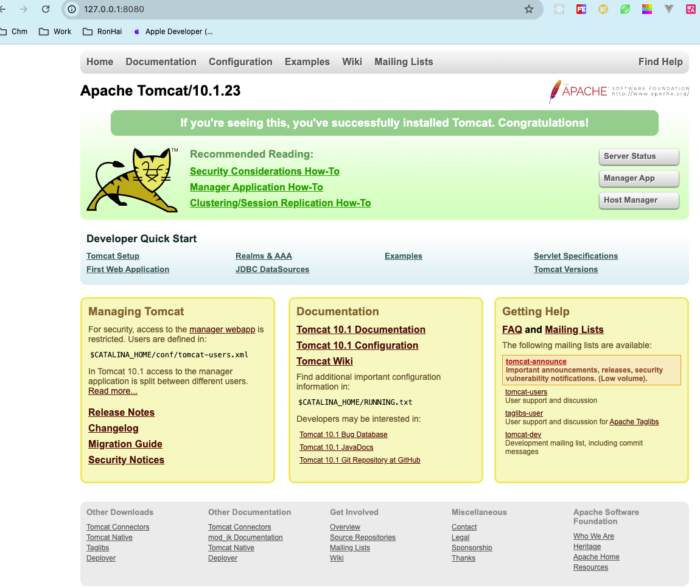Open the RonHai bookmarks folder
This screenshot has width=700, height=588.
pyautogui.click(x=102, y=31)
